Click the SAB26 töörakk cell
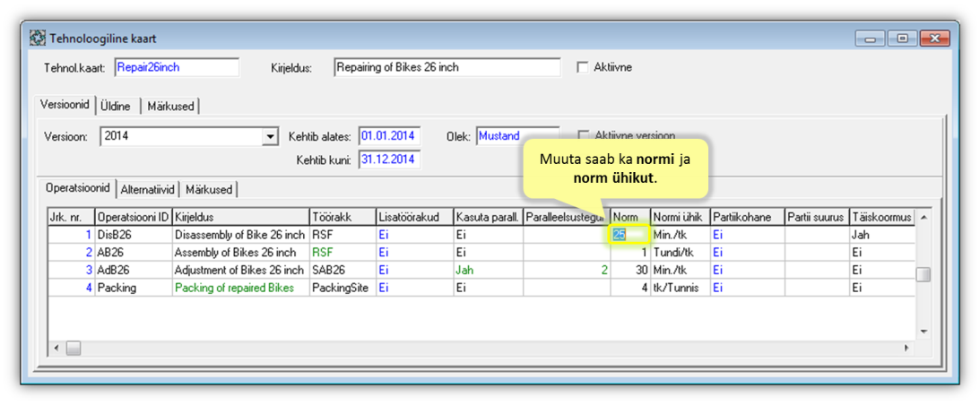 tap(342, 270)
